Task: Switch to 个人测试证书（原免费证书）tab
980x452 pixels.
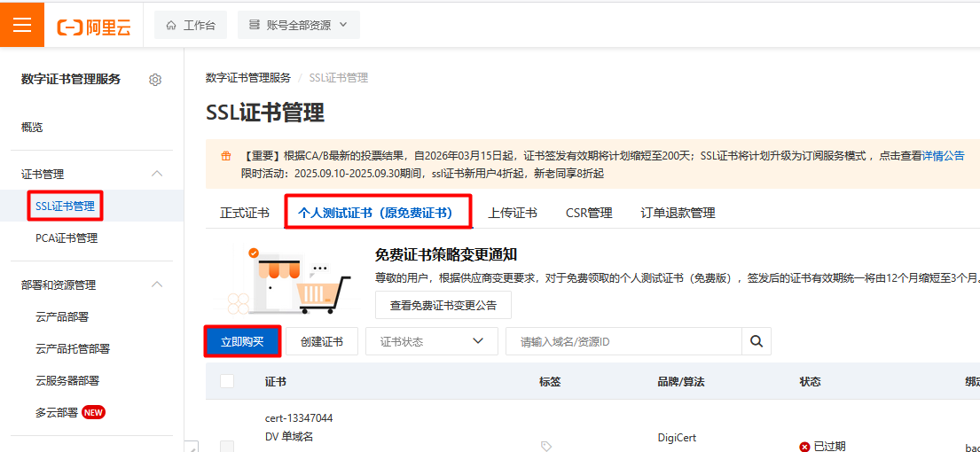Action: click(378, 212)
